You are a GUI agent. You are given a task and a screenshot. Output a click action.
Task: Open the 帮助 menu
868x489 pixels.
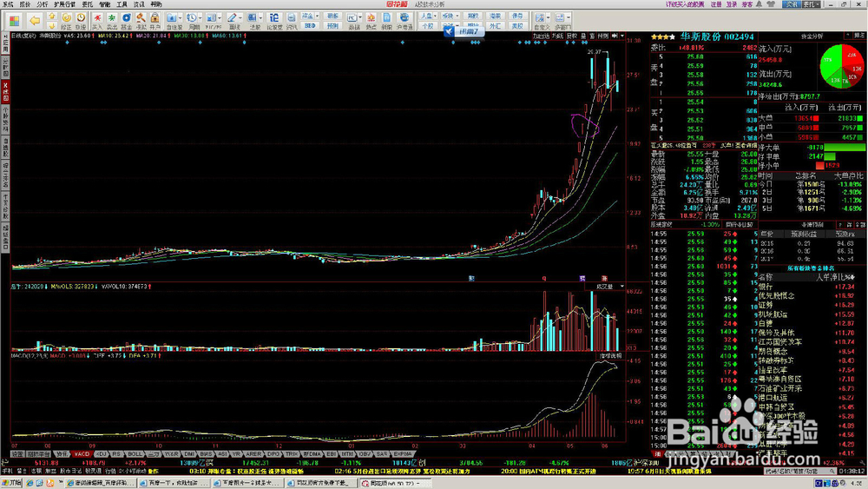click(156, 4)
